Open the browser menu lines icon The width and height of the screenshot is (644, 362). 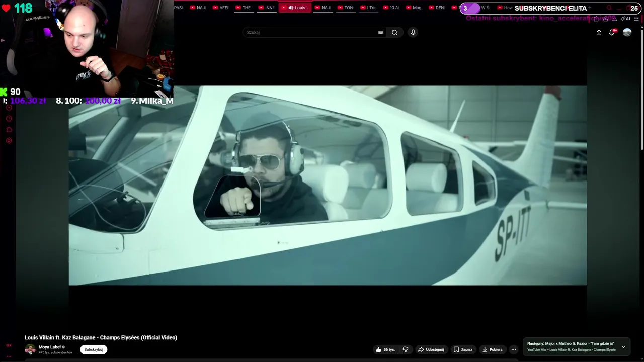(636, 19)
